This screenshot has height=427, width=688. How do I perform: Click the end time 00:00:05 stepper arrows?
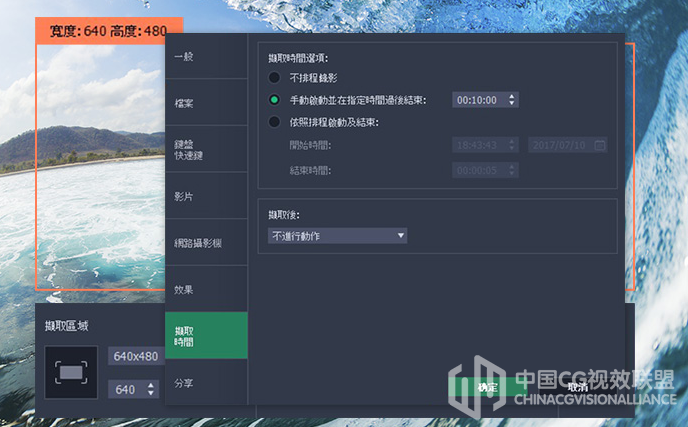click(512, 170)
